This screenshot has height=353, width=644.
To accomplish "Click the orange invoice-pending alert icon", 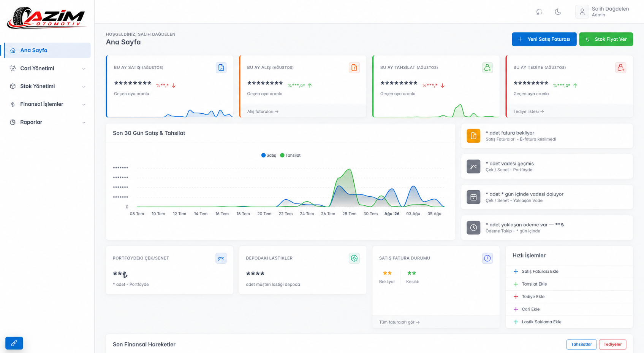I will click(x=473, y=136).
